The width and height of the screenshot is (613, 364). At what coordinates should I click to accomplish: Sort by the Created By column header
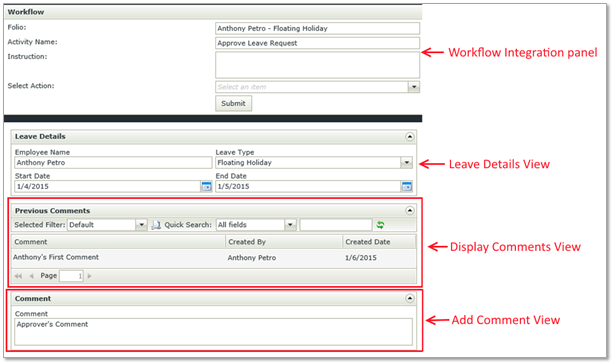pyautogui.click(x=284, y=242)
